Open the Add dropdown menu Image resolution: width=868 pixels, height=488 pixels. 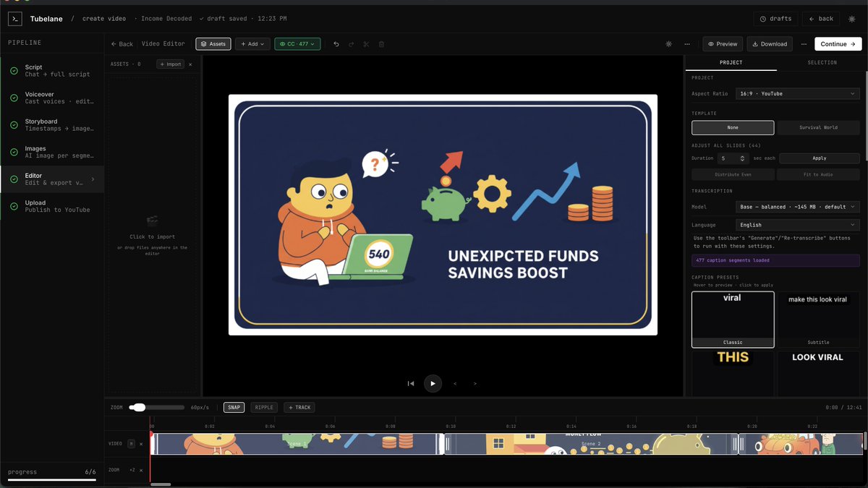point(253,44)
